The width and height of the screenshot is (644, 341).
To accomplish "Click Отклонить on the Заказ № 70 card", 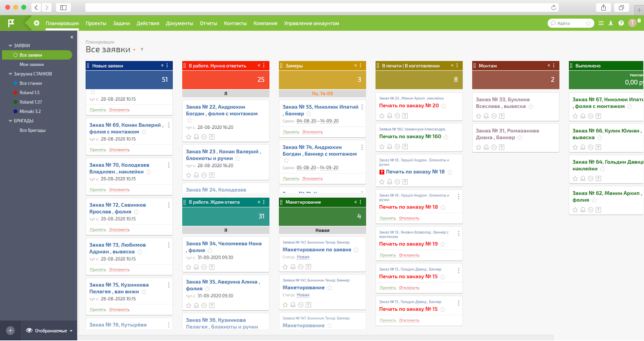I will coord(119,190).
